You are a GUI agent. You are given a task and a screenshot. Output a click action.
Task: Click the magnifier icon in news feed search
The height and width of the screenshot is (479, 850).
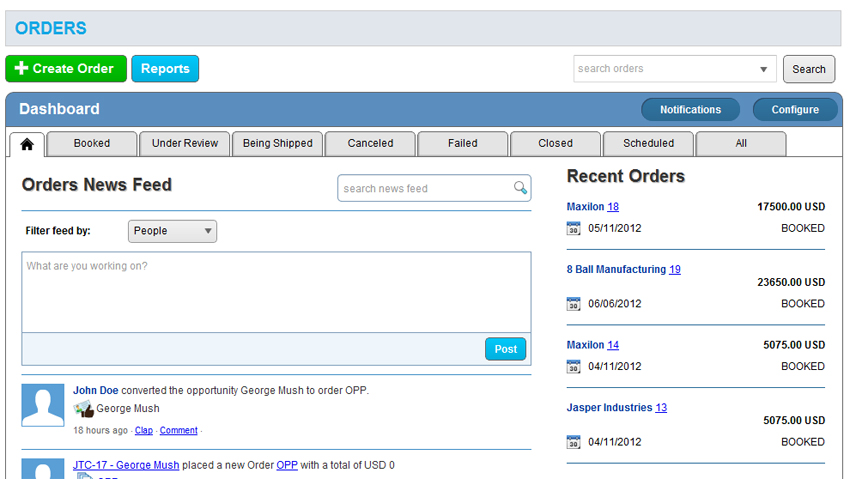tap(520, 188)
